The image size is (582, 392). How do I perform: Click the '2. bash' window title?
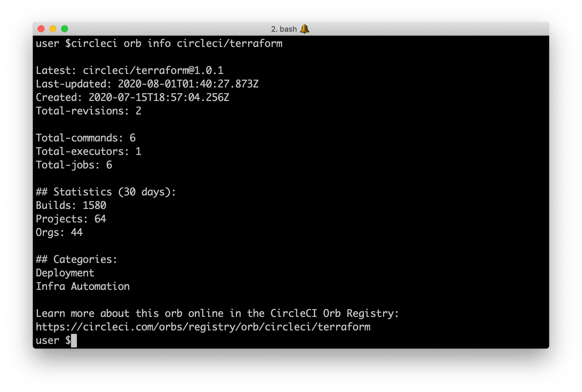(284, 29)
